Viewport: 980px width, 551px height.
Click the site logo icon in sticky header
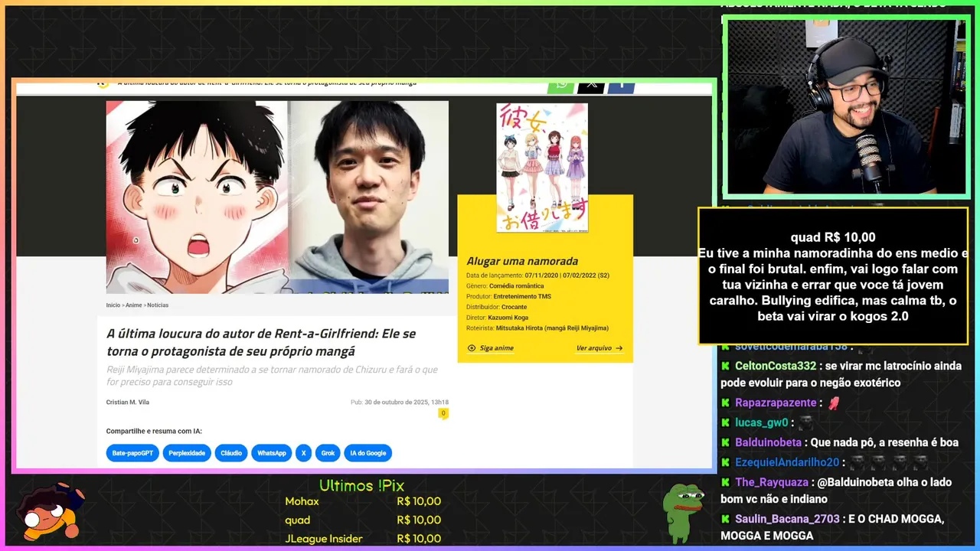pyautogui.click(x=103, y=83)
